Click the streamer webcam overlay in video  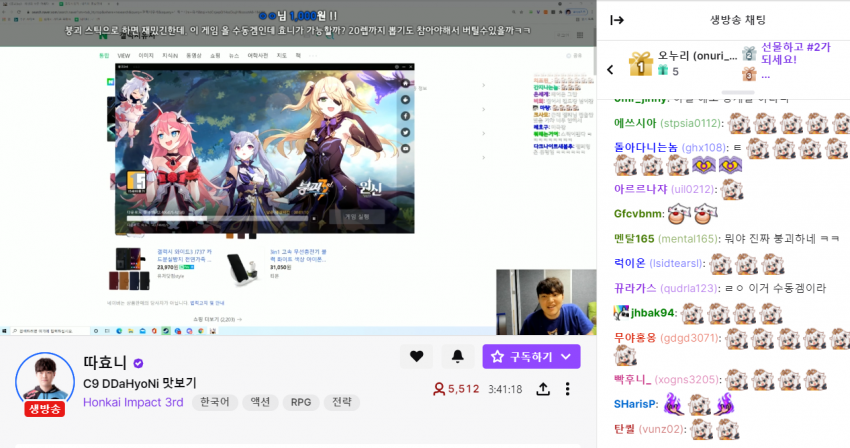[x=546, y=302]
